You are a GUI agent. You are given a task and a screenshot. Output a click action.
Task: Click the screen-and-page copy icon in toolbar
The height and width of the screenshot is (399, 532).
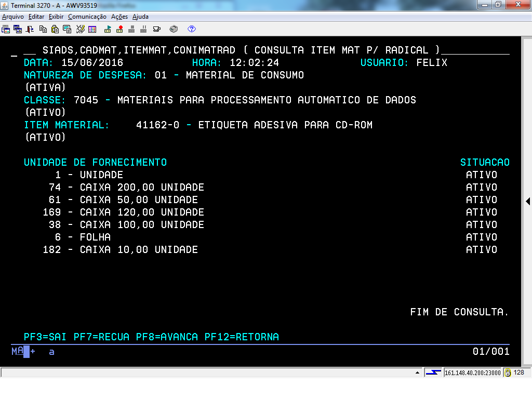[x=67, y=29]
